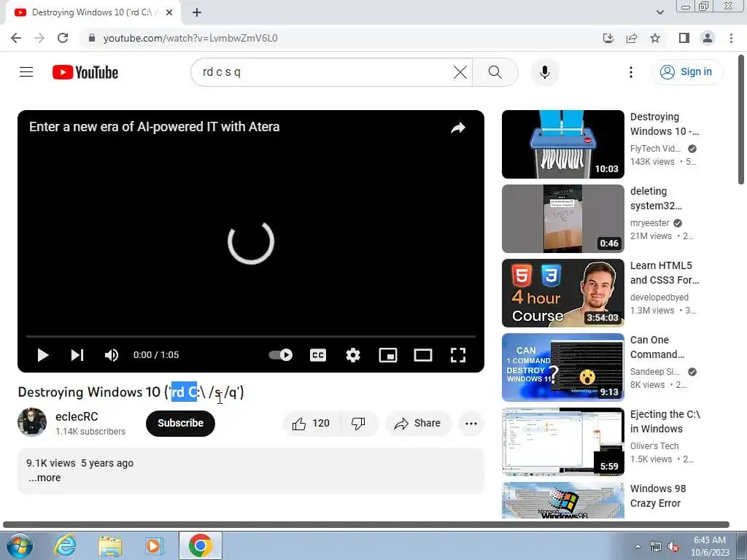The height and width of the screenshot is (560, 747).
Task: Reload the page
Action: tap(63, 38)
